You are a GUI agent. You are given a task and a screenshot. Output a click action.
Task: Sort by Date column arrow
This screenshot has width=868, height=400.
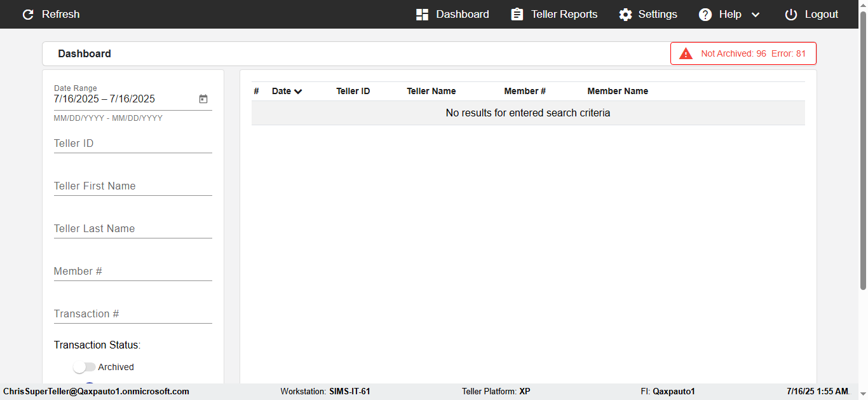click(298, 92)
